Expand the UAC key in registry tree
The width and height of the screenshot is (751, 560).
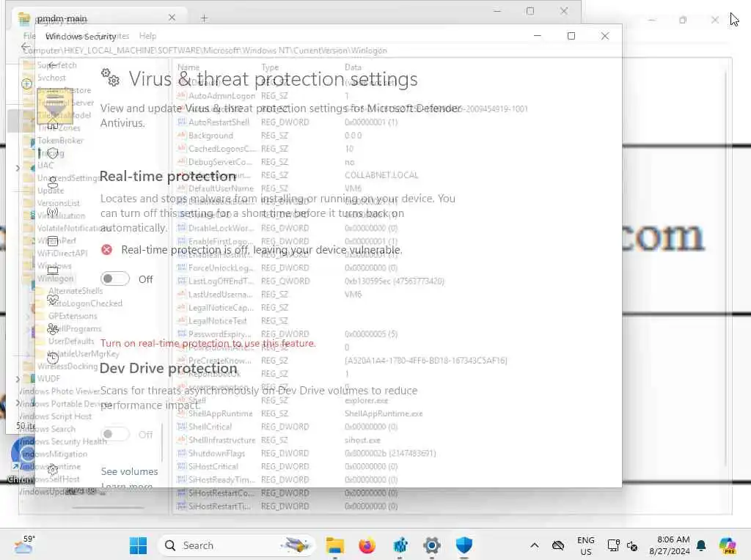(18, 168)
